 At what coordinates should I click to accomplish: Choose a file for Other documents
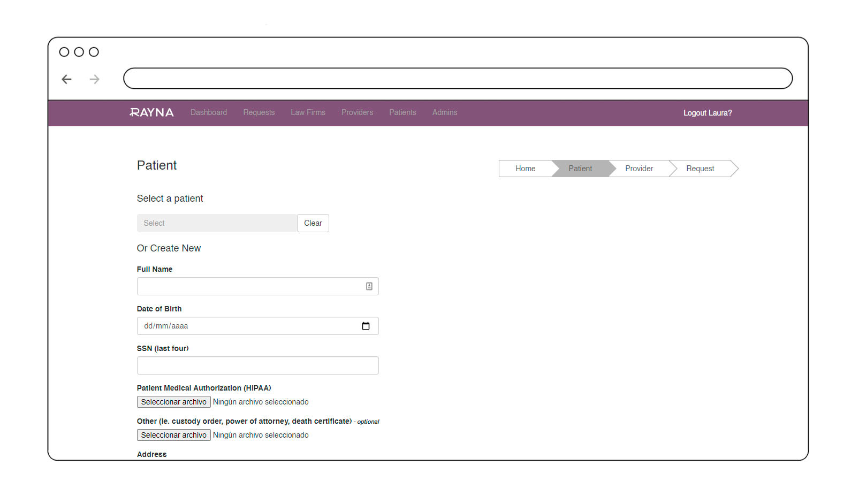click(174, 435)
